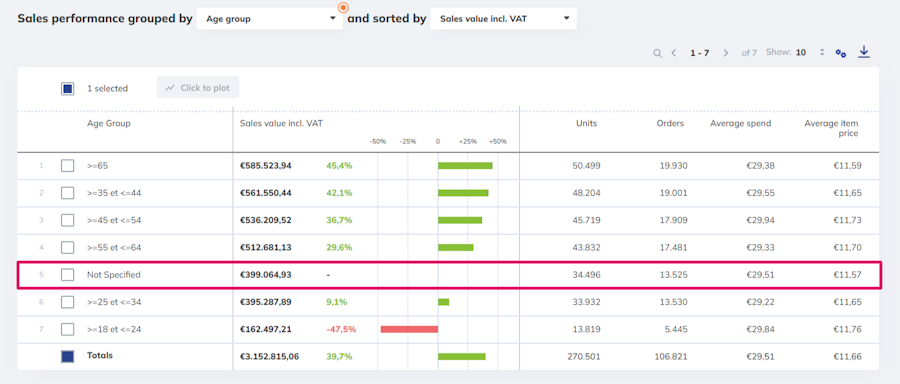Click the Click to plot button

[x=198, y=88]
